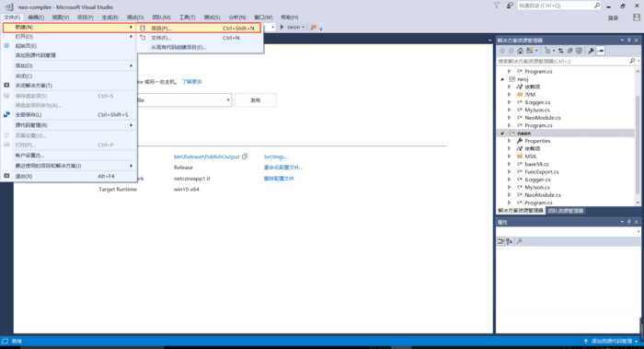Click Forward arrow in Solution Explorer toolbar

tap(511, 51)
